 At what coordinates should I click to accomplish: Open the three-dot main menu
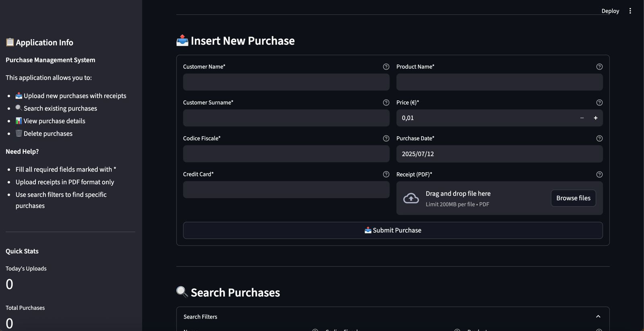click(x=630, y=11)
